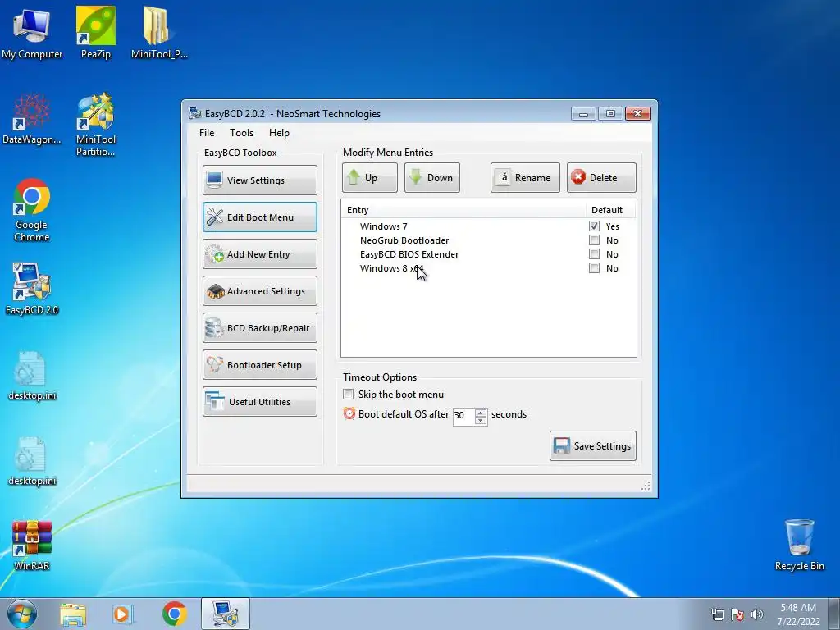Open the Bootloader Setup section
Viewport: 840px width, 630px height.
(x=260, y=365)
